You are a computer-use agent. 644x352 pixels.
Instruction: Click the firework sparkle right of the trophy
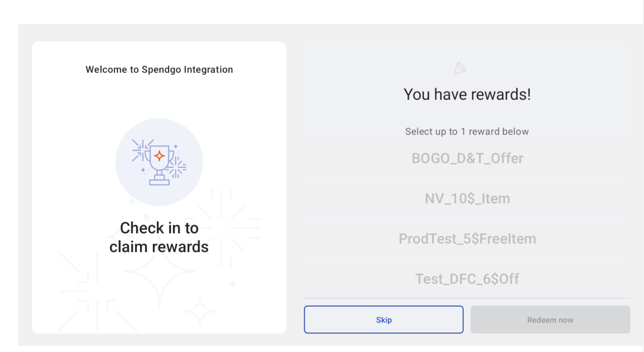177,167
